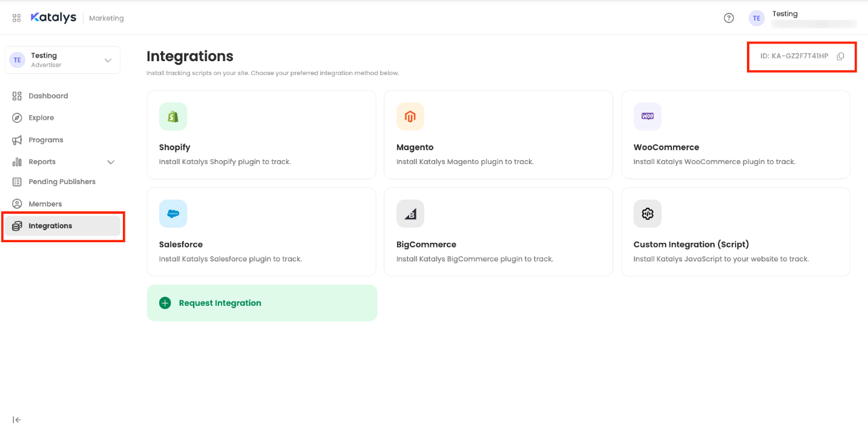Select Integrations in sidebar
This screenshot has height=436, width=868.
pyautogui.click(x=62, y=226)
